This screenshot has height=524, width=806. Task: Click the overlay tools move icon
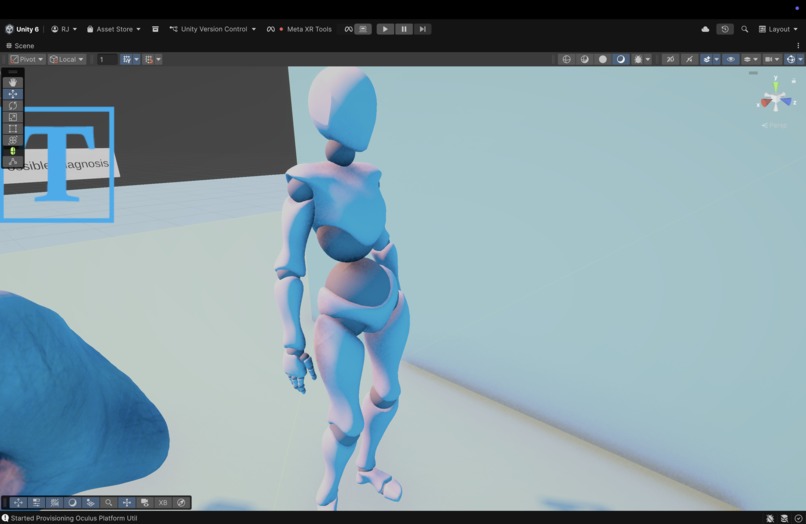click(18, 502)
